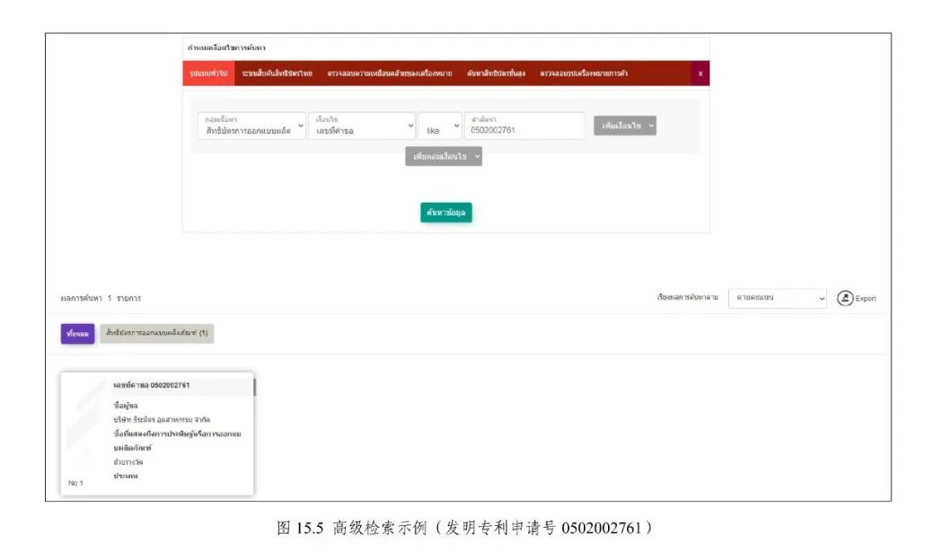This screenshot has width=952, height=560.
Task: Open the sort results dropdown
Action: click(x=778, y=298)
